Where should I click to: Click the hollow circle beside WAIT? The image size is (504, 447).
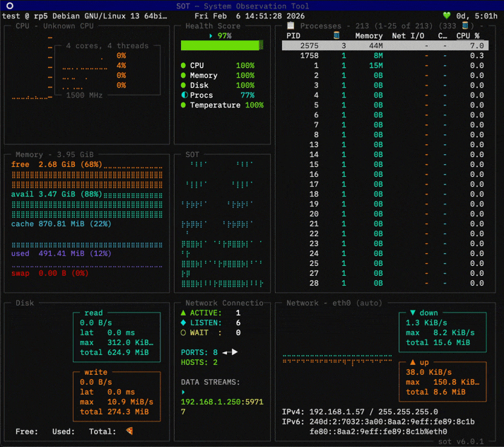coord(183,333)
